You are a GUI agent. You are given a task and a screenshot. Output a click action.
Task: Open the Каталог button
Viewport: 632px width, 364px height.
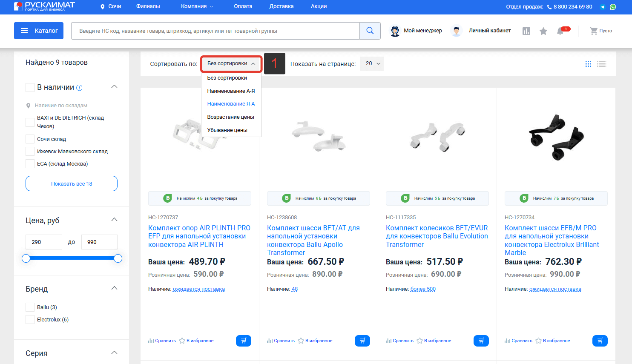39,31
